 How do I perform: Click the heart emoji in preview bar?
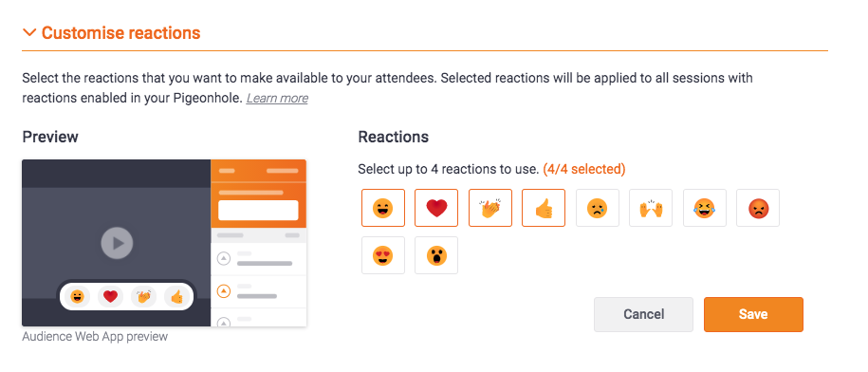(110, 297)
